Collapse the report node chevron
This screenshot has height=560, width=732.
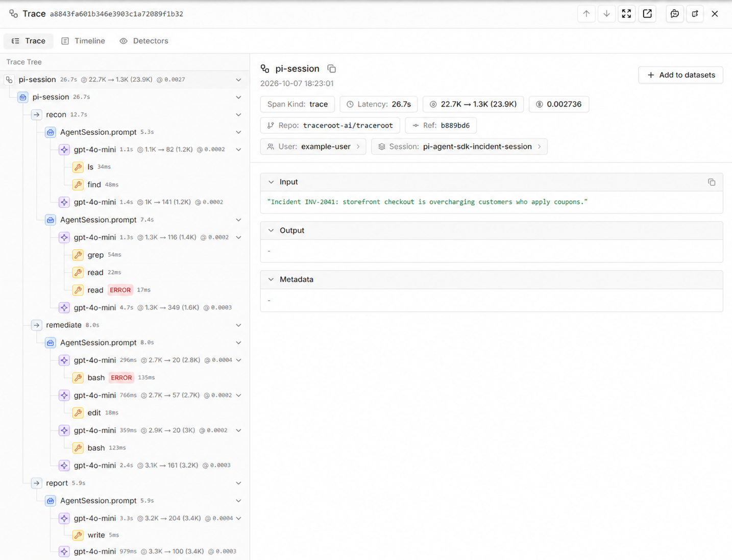coord(238,483)
